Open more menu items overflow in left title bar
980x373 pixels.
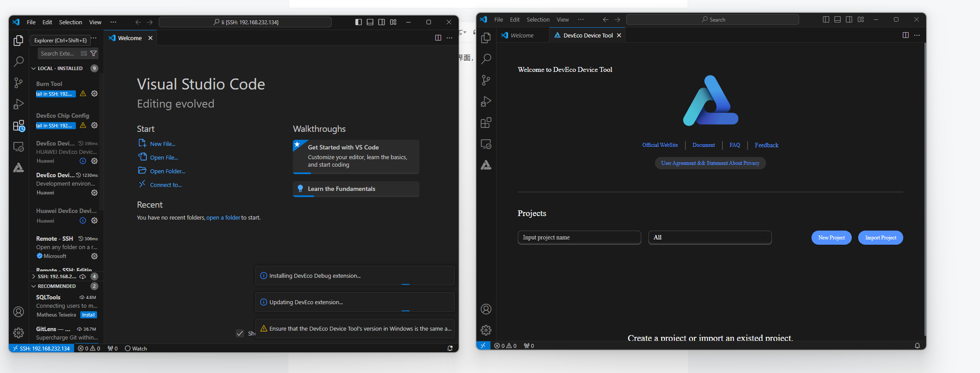113,22
